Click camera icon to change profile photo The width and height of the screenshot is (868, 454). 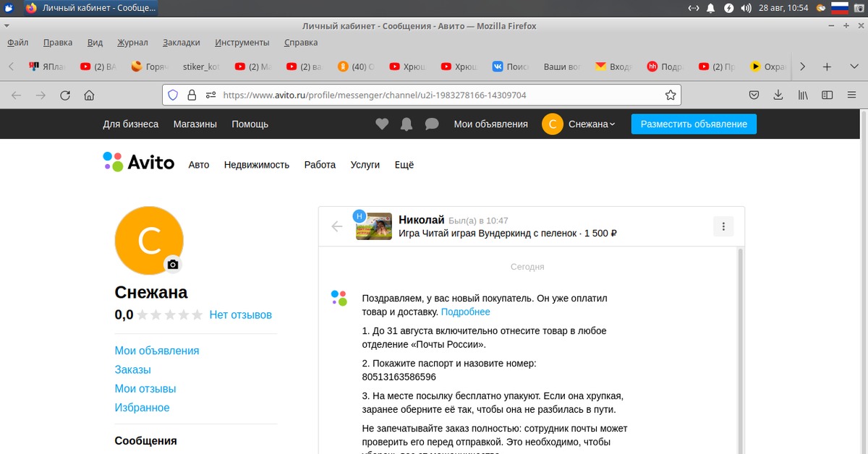[172, 265]
